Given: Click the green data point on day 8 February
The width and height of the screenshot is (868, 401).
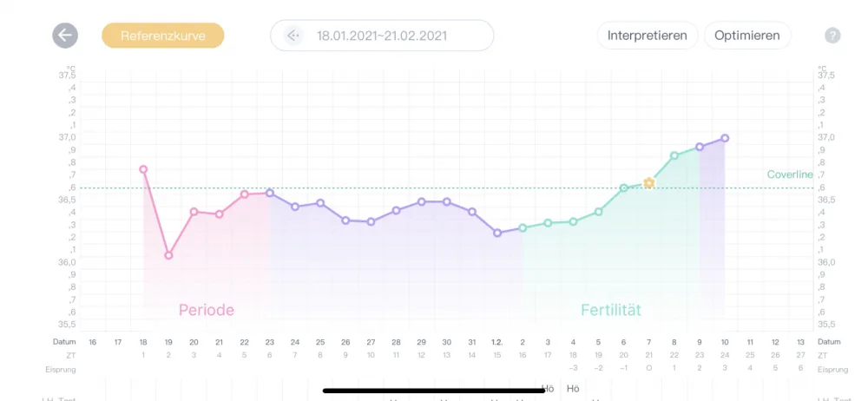Looking at the screenshot, I should click(x=674, y=155).
